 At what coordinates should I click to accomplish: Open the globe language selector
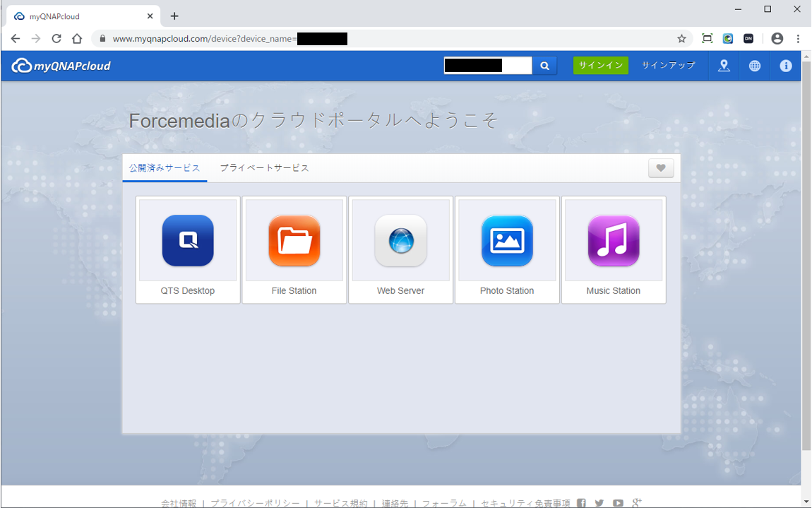pos(755,66)
